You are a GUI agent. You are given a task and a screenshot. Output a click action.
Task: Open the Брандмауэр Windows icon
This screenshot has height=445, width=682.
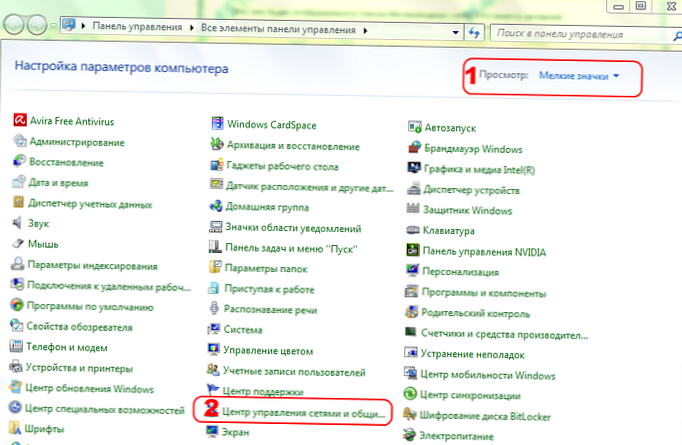pyautogui.click(x=415, y=147)
